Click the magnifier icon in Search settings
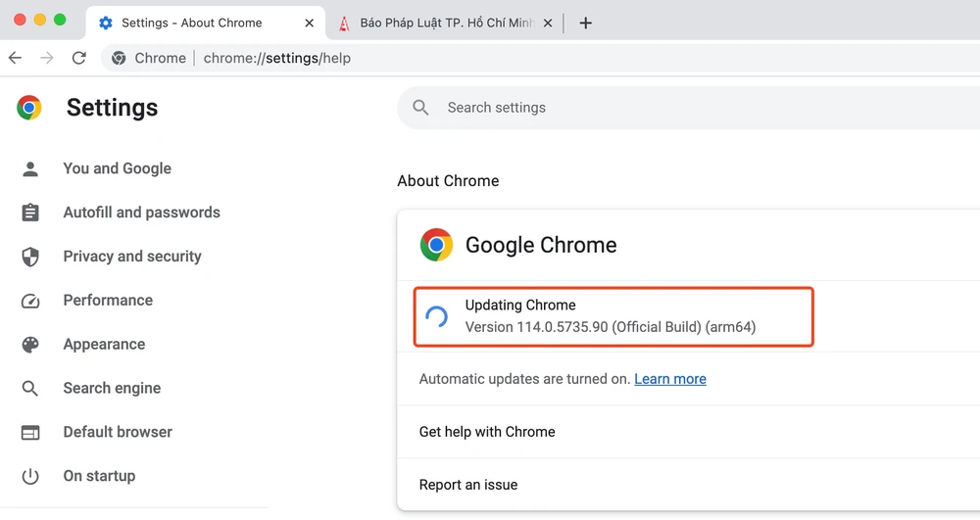 tap(420, 108)
